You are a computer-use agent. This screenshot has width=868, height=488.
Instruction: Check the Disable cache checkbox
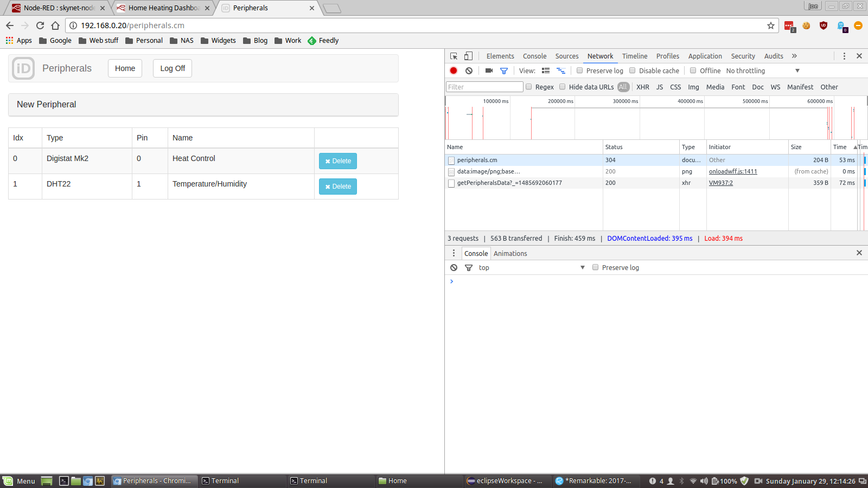point(633,70)
